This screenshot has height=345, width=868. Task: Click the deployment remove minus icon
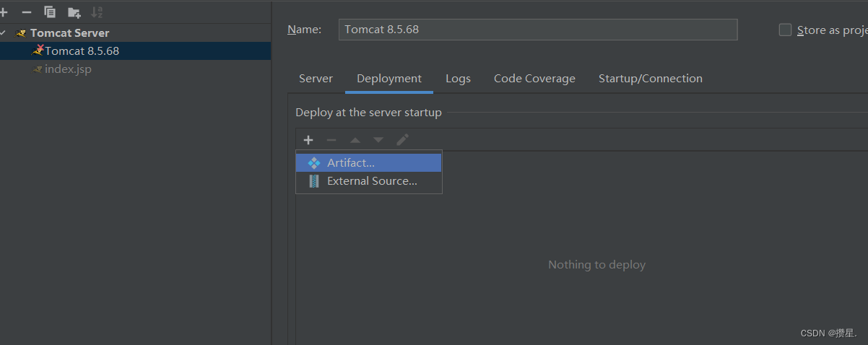click(331, 140)
